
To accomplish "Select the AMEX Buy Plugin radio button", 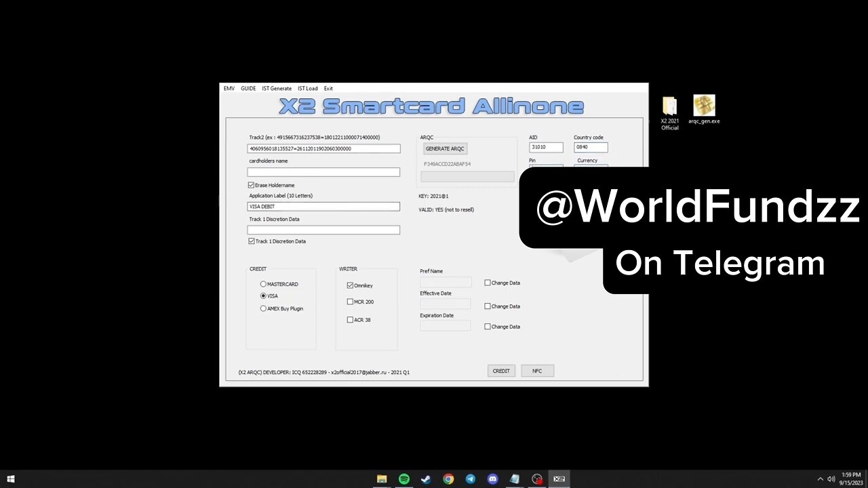I will [x=263, y=308].
